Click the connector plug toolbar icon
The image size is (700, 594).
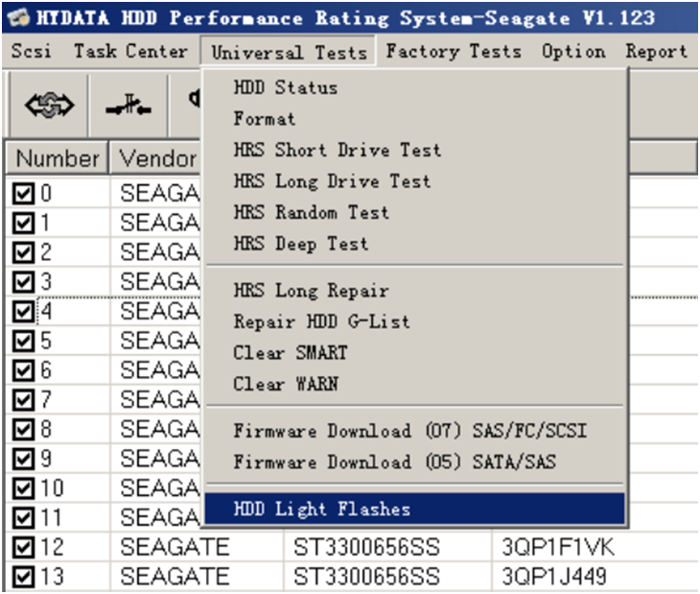[x=128, y=106]
